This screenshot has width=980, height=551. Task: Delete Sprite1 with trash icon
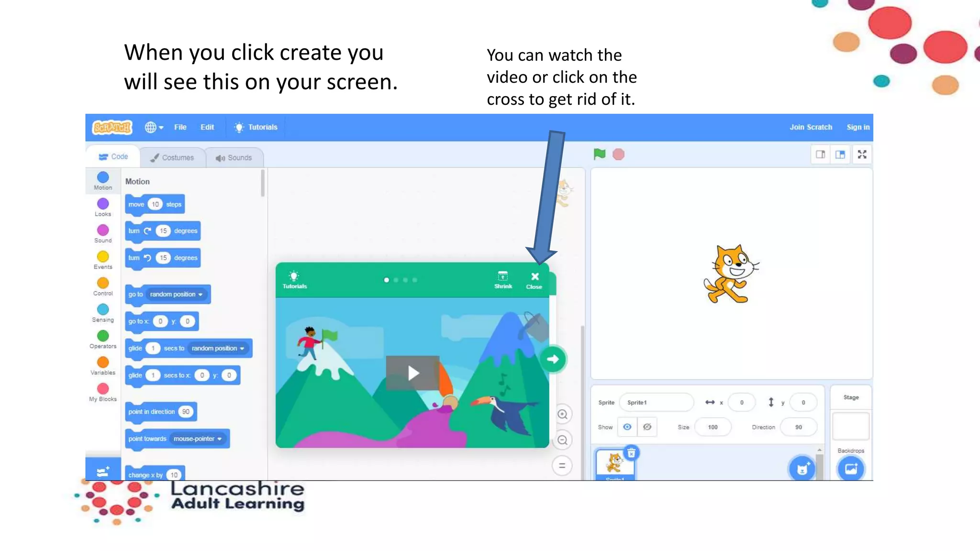(x=631, y=452)
